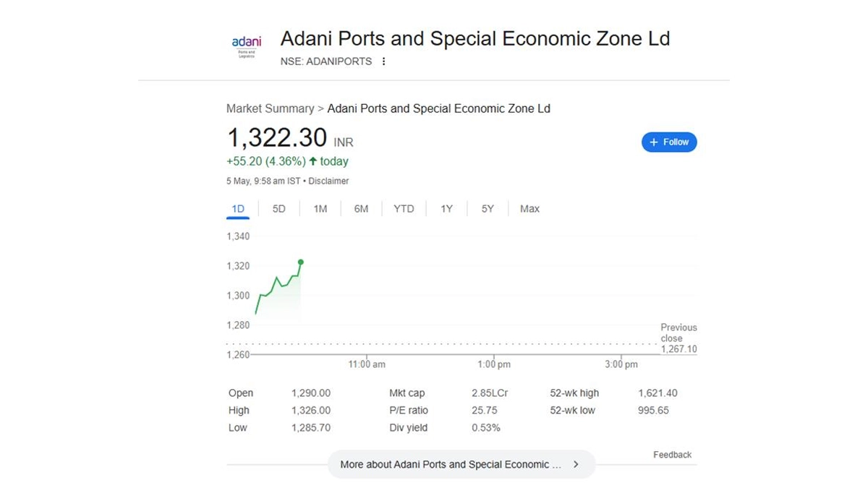Click the chevron on More about button

576,464
